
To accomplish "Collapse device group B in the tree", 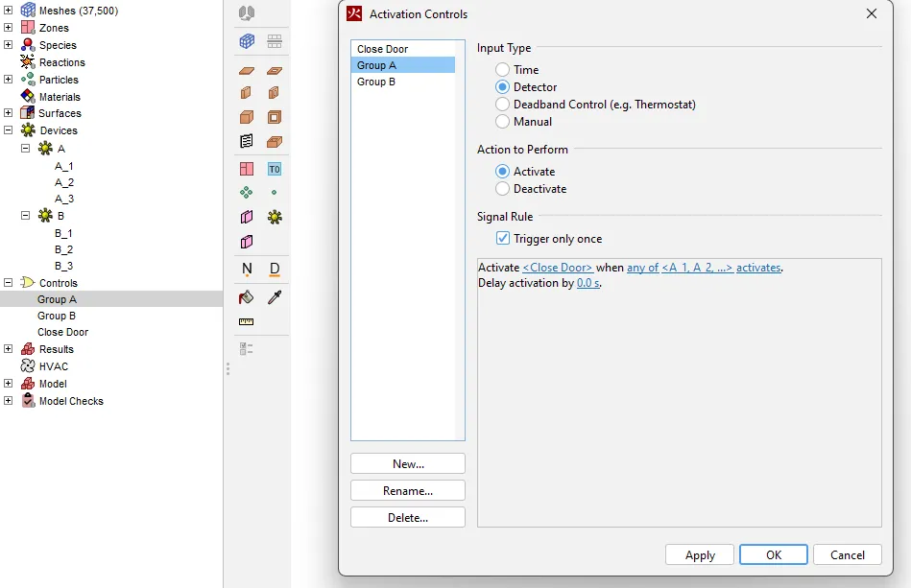I will pos(26,216).
